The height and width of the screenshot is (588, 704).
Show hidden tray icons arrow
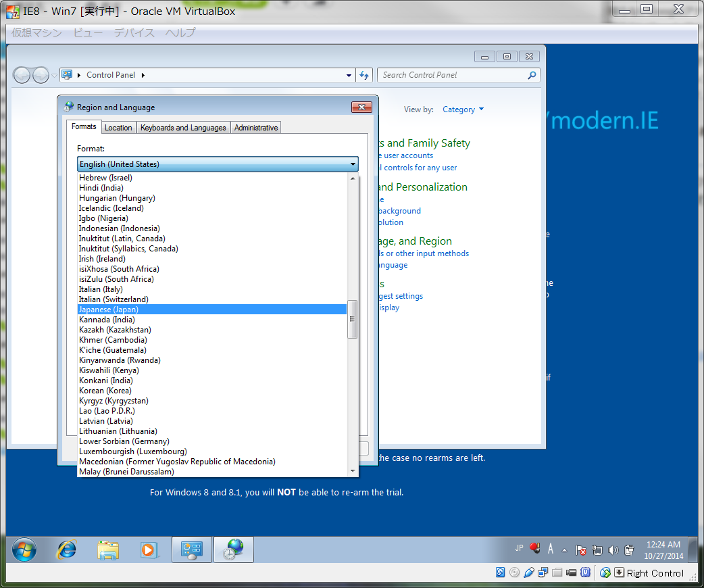click(x=564, y=550)
